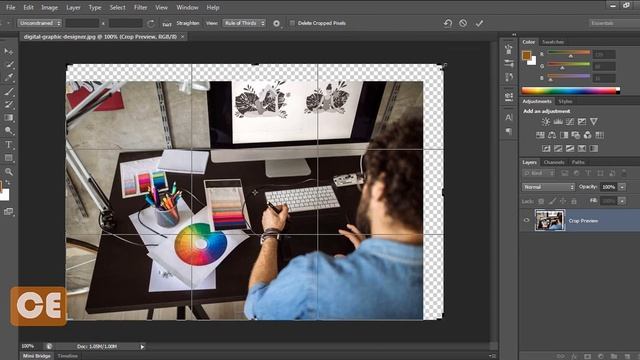Open the collapsed Paragraph panel icon
This screenshot has height=360, width=640.
click(509, 131)
